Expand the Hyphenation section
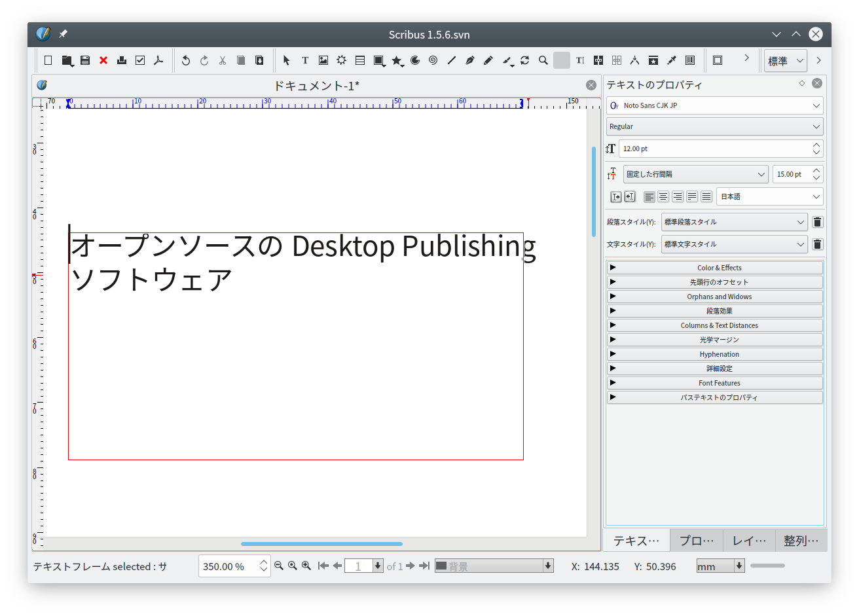Viewport: 859px width, 616px height. click(715, 354)
